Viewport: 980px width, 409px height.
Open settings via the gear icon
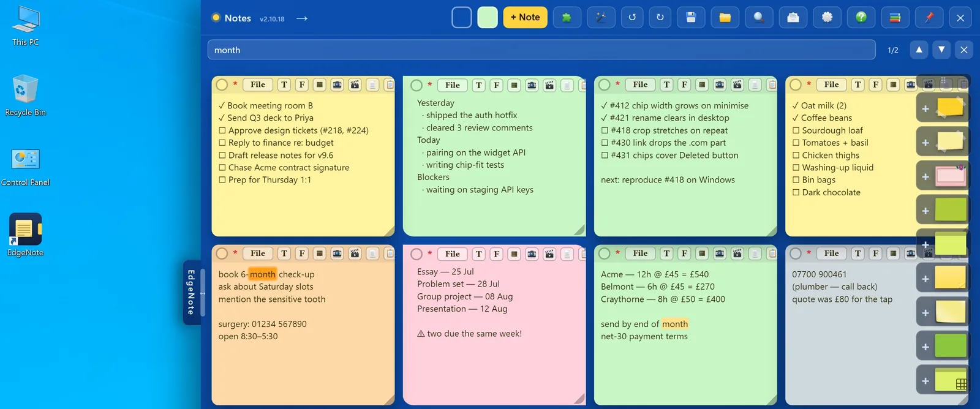pyautogui.click(x=827, y=18)
